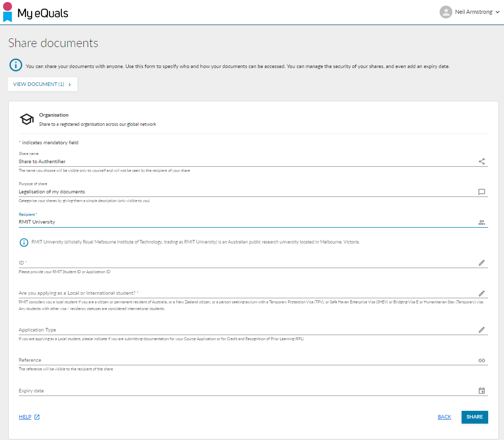Click the external link icon next to HELP

[37, 417]
